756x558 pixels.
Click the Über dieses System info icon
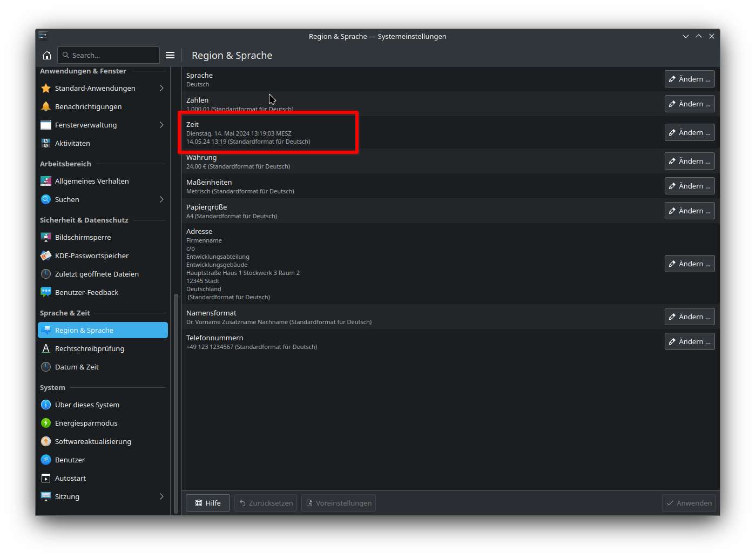pyautogui.click(x=46, y=405)
